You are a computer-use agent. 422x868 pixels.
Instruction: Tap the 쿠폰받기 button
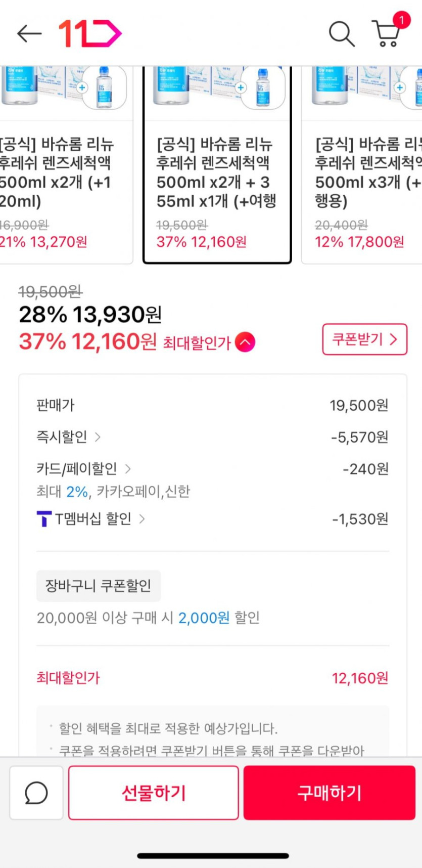click(364, 339)
